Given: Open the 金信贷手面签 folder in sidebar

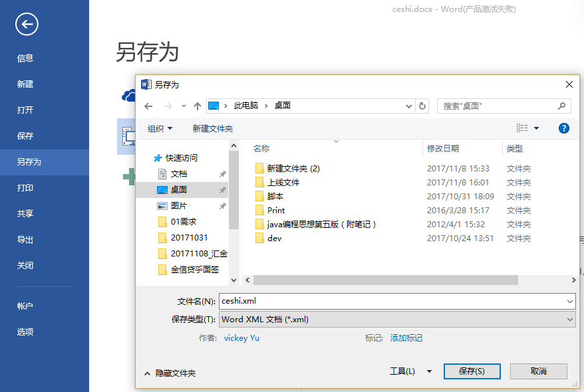Looking at the screenshot, I should point(188,270).
